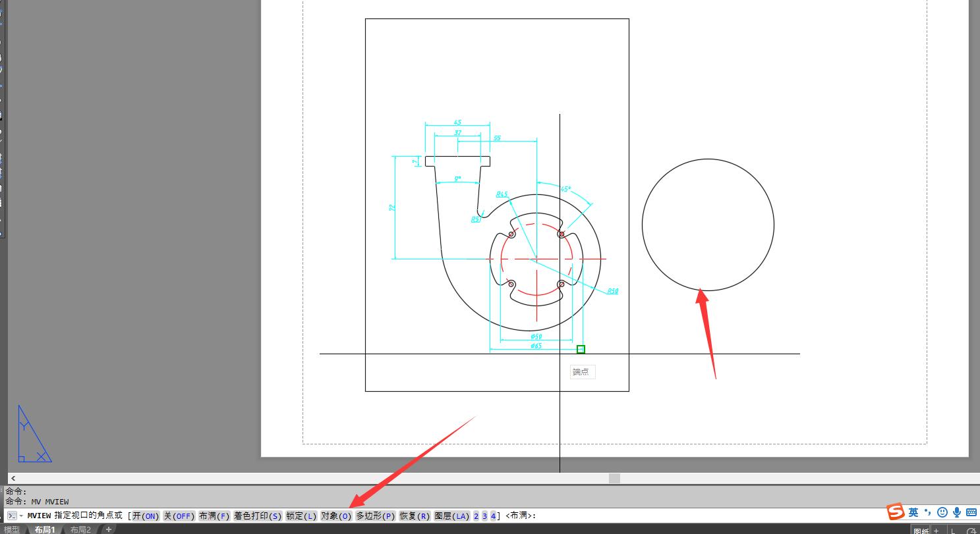This screenshot has height=534, width=980.
Task: Open the Sogou emoji smiley panel
Action: (942, 512)
